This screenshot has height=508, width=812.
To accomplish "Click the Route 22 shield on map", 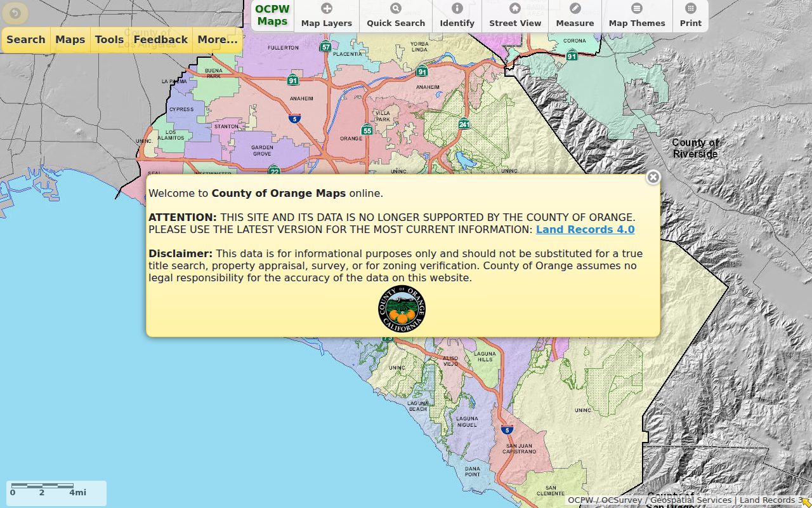I will click(274, 171).
